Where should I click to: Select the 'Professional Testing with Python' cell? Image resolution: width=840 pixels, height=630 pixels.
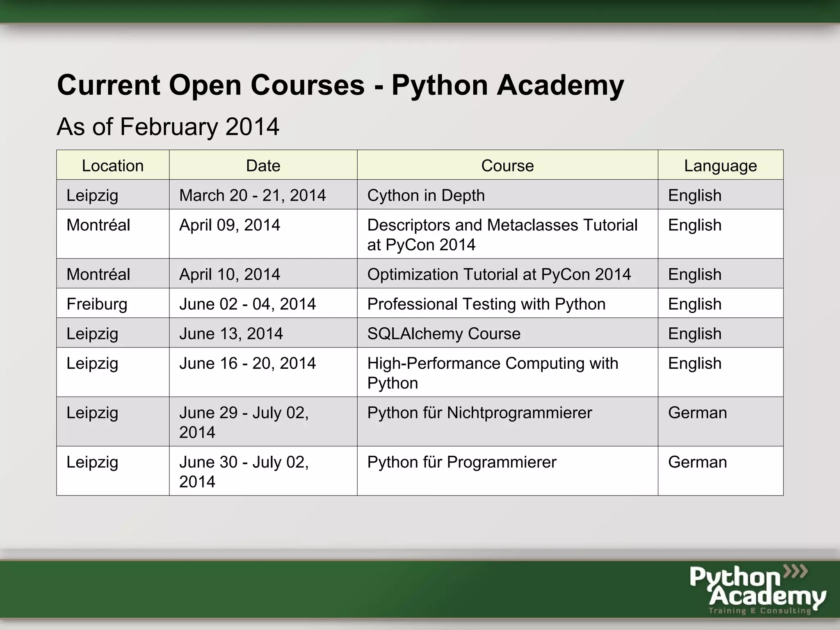click(x=508, y=304)
